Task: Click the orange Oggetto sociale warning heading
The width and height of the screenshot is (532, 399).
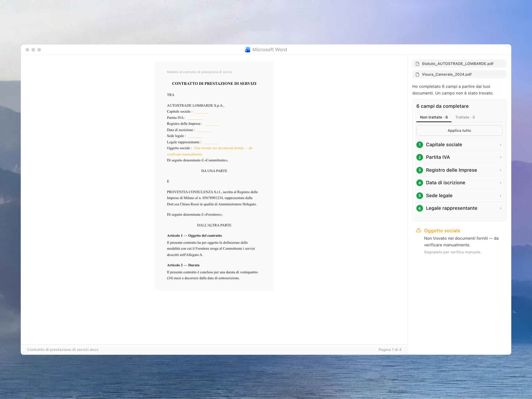Action: (442, 231)
